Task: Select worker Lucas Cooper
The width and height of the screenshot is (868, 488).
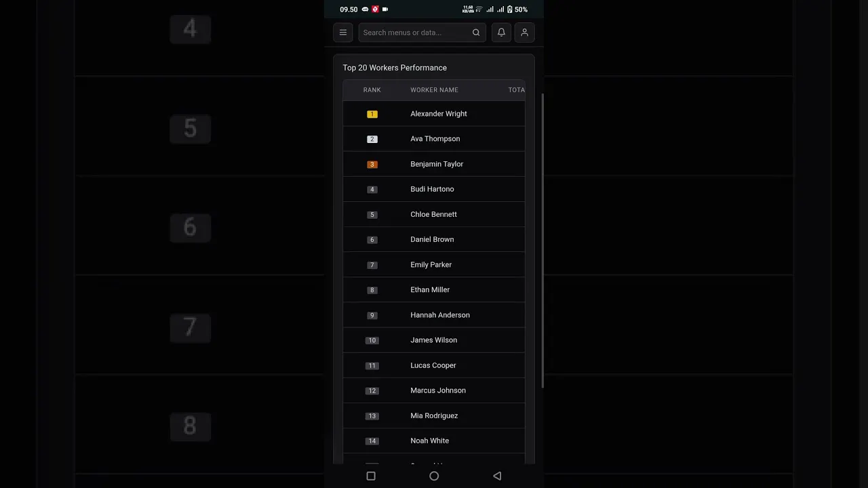Action: pos(433,365)
